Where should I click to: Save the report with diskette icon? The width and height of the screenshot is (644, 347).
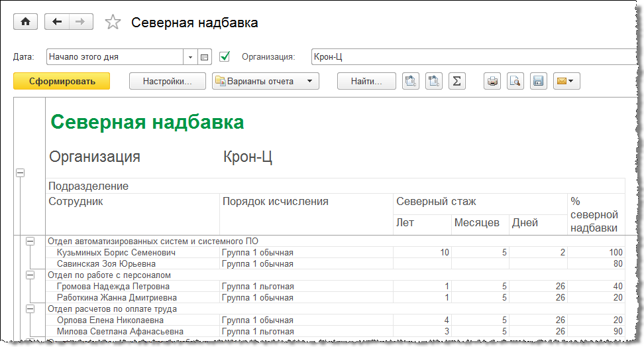537,82
